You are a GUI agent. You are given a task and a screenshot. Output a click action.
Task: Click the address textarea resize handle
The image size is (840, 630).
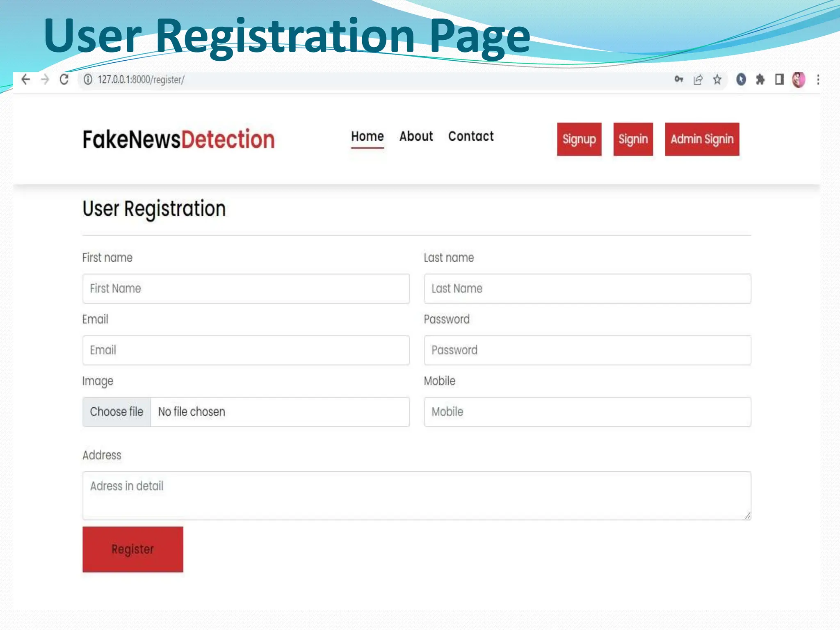click(x=747, y=516)
